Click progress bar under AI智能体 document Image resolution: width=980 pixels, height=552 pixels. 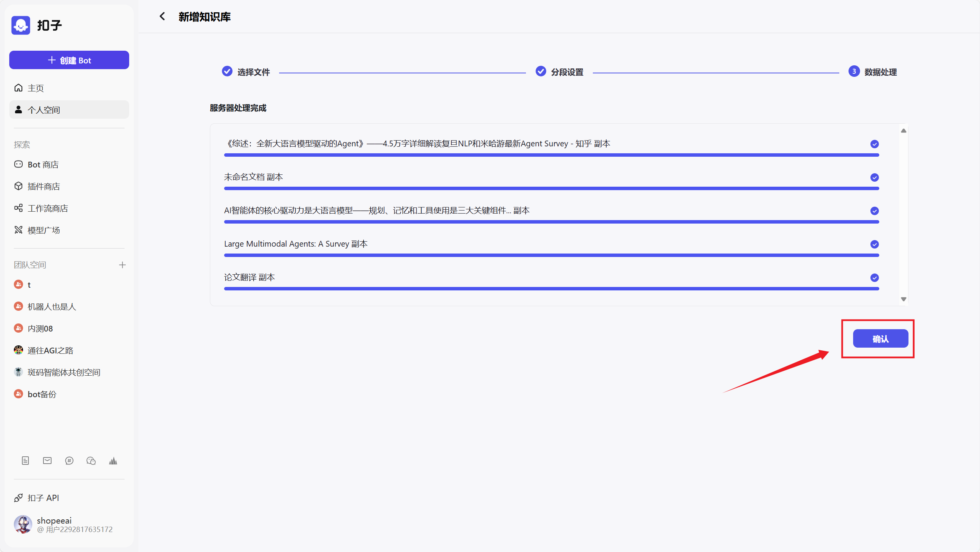coord(551,222)
